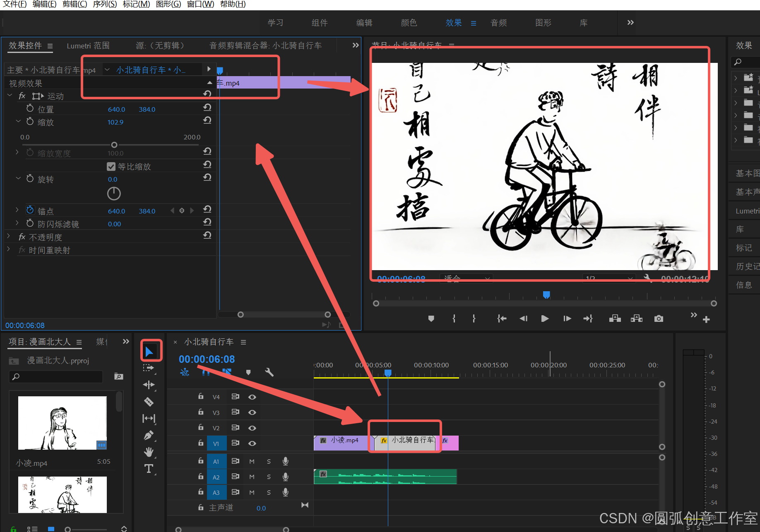This screenshot has width=760, height=532.
Task: Mute audio track A1
Action: tap(252, 461)
